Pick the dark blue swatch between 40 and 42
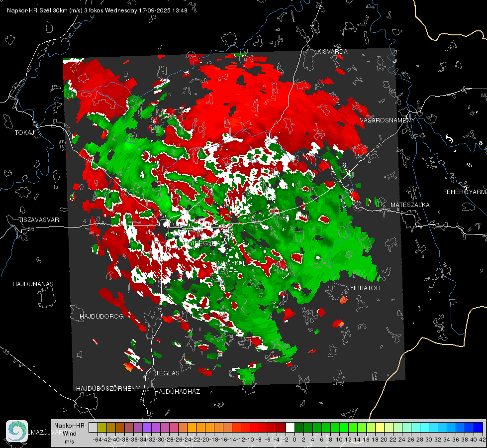The width and height of the screenshot is (487, 448). click(479, 428)
